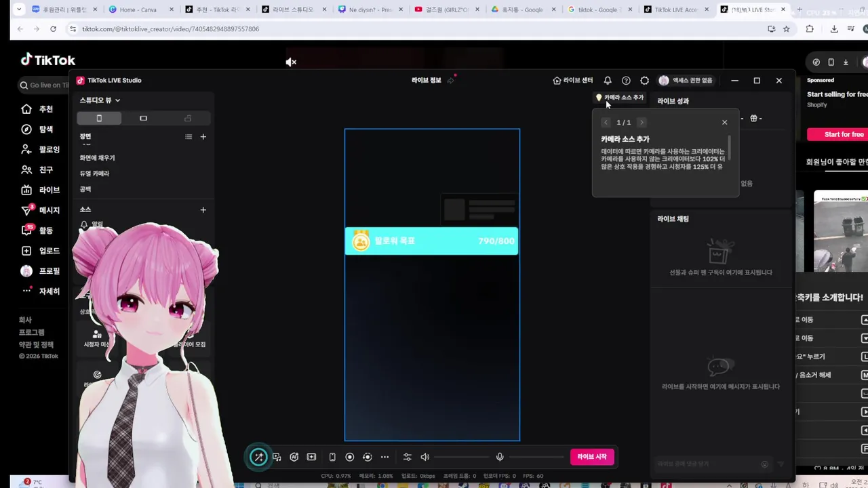
Task: Open 프로필 in TikTok sidebar
Action: click(41, 271)
